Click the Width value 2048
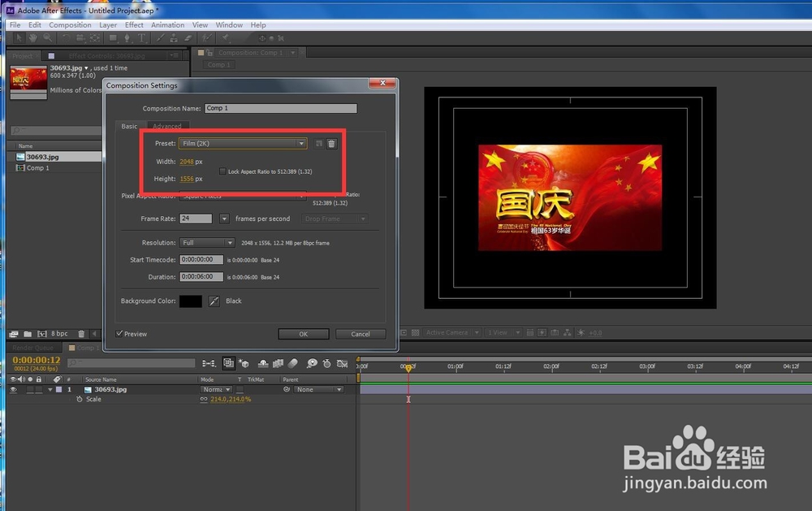 pos(187,162)
